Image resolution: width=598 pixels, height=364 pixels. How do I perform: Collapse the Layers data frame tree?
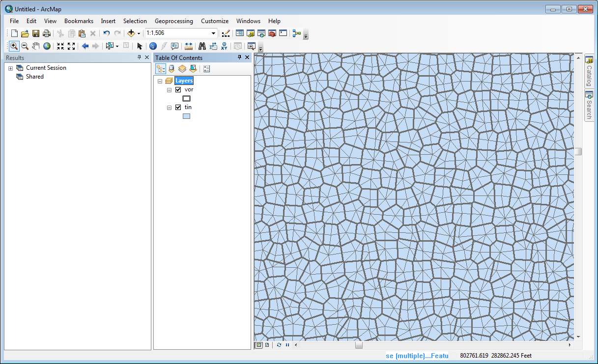(x=160, y=81)
